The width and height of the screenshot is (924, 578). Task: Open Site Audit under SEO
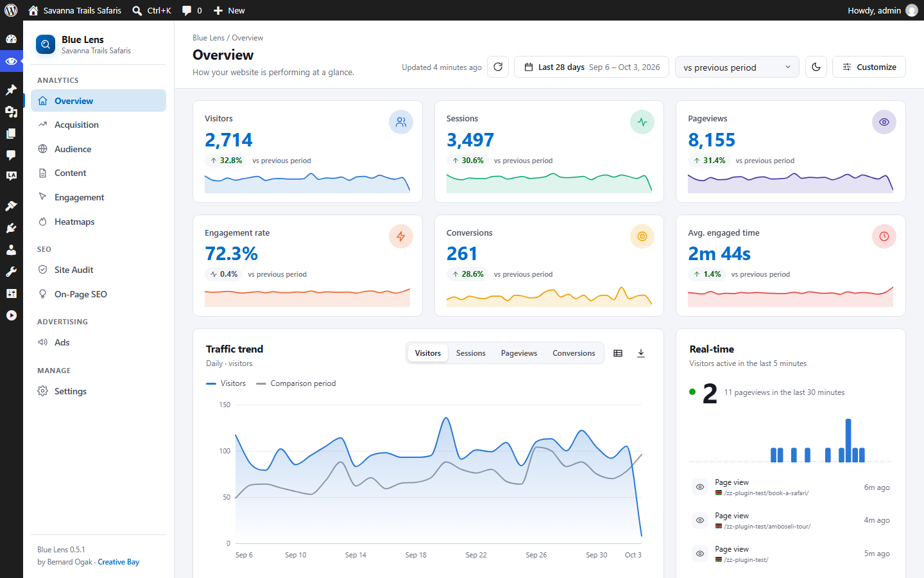tap(99, 270)
